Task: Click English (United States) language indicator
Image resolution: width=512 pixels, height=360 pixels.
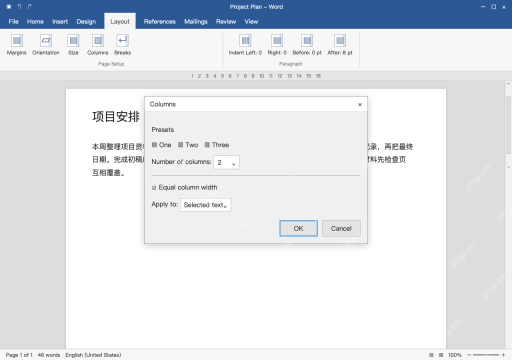Action: click(x=93, y=355)
